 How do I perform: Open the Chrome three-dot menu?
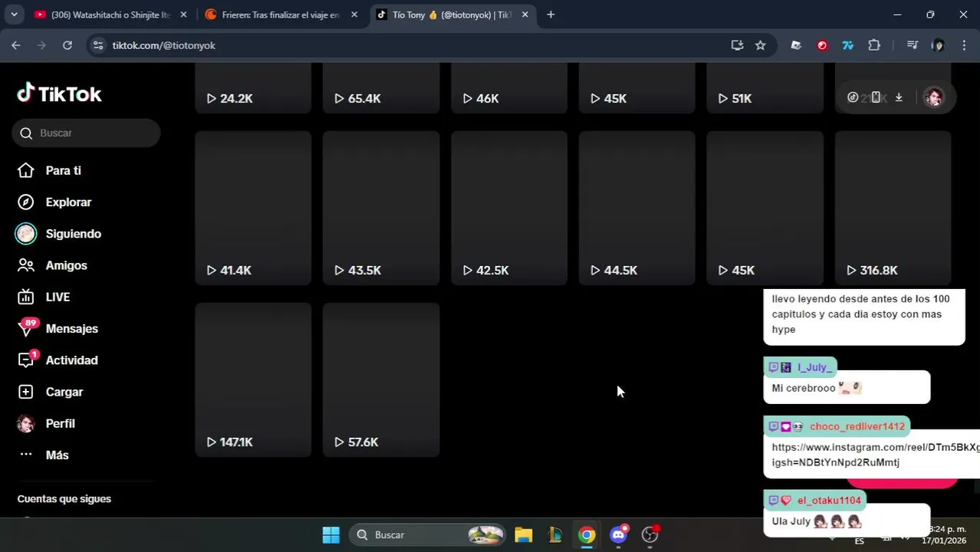click(964, 45)
